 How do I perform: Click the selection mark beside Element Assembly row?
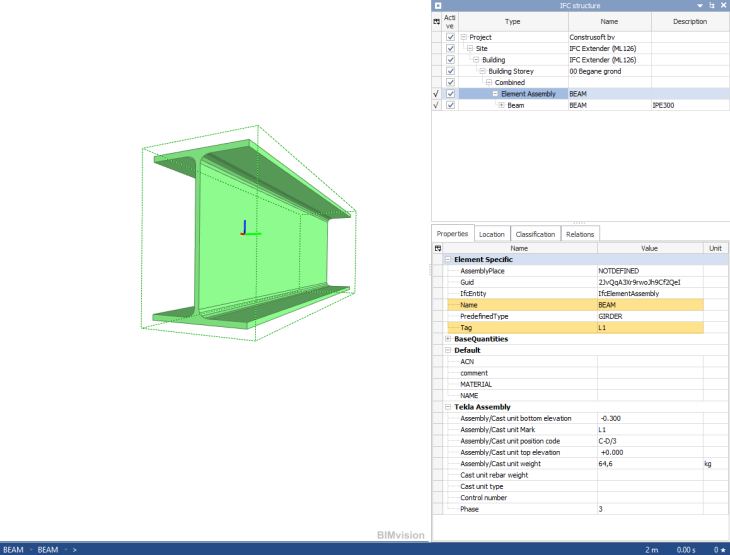click(436, 94)
